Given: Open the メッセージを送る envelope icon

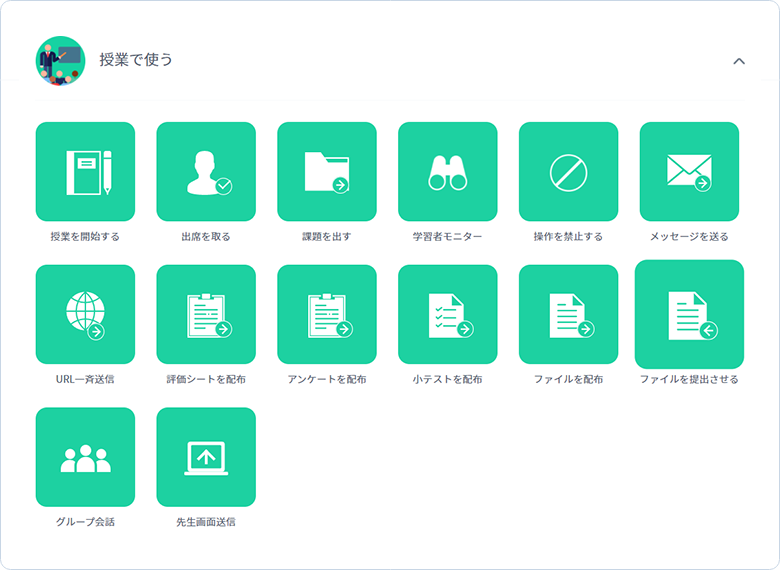Looking at the screenshot, I should (689, 172).
